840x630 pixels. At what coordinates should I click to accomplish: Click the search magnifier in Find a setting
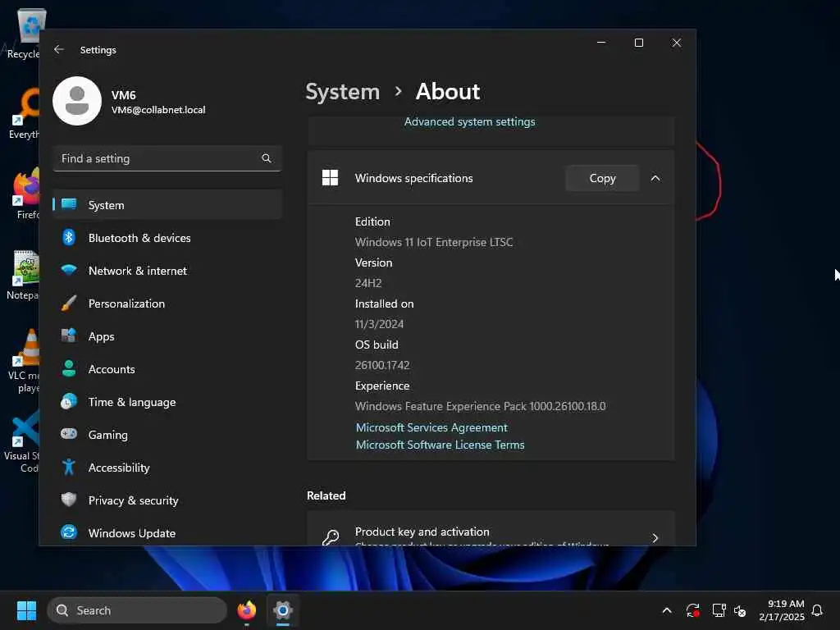click(267, 158)
